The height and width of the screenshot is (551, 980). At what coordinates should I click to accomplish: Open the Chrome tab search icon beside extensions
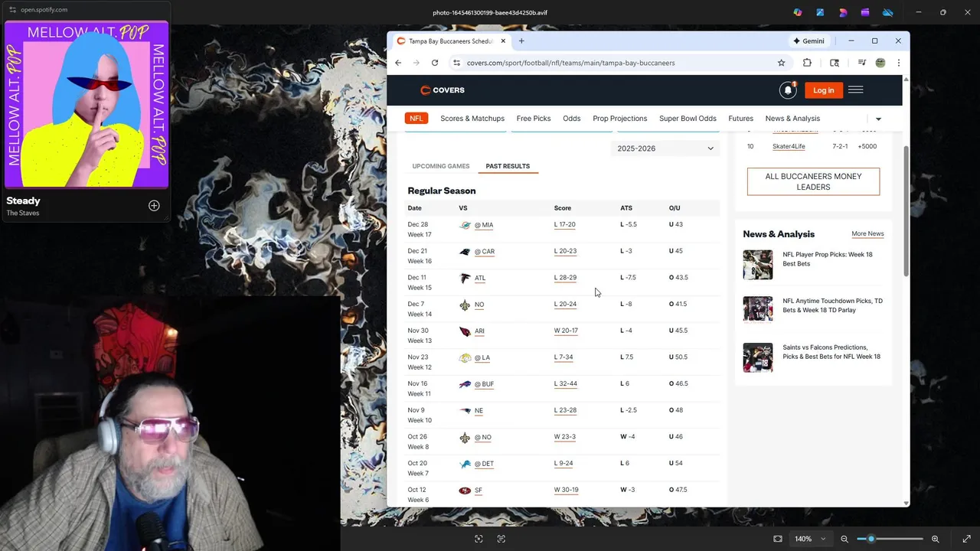(835, 63)
